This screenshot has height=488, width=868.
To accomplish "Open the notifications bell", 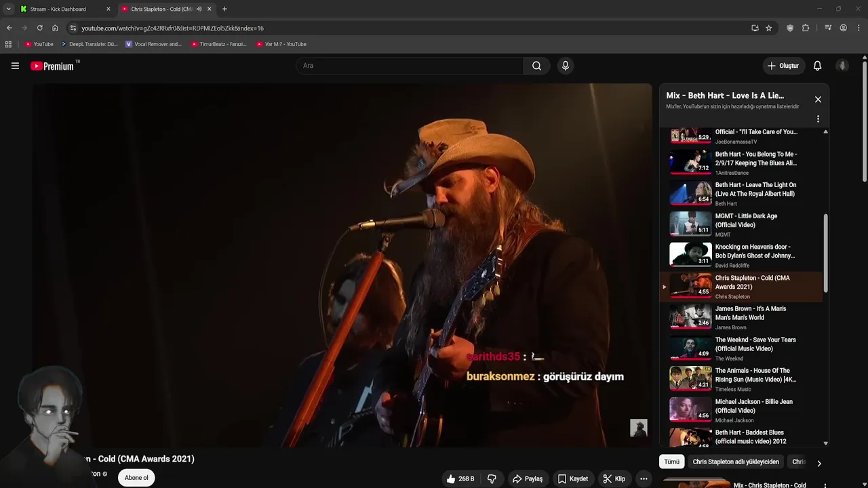I will pyautogui.click(x=817, y=66).
